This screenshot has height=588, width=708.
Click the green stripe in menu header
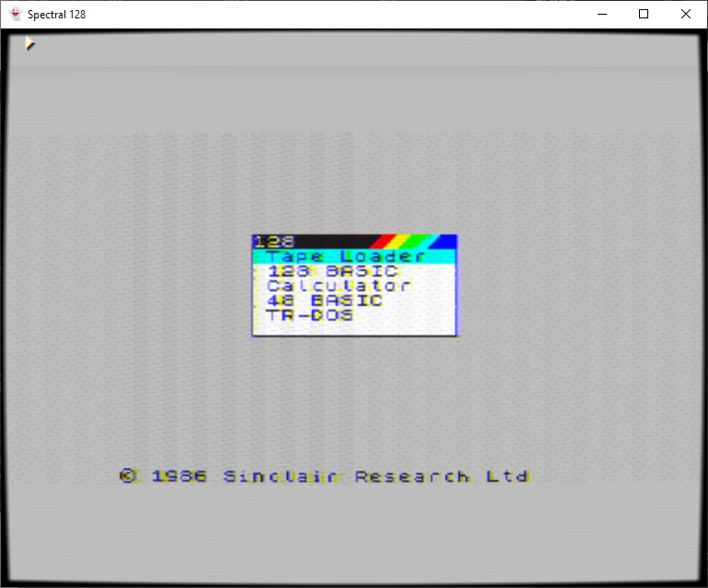point(414,242)
